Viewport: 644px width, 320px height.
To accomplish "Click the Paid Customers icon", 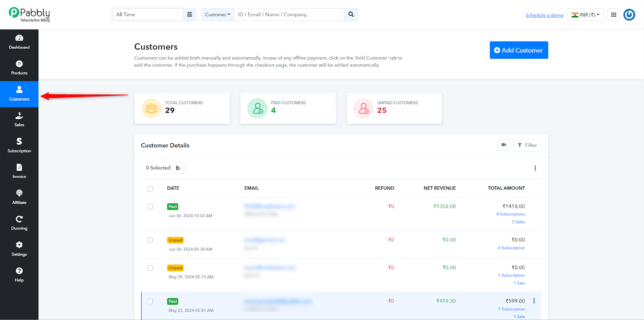I will tap(258, 108).
